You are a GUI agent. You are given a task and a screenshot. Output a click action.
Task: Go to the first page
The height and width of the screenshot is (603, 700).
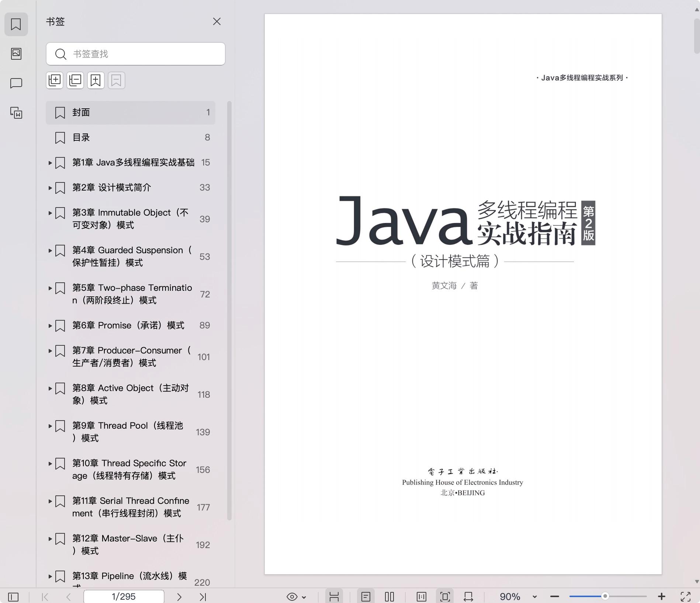coord(45,597)
